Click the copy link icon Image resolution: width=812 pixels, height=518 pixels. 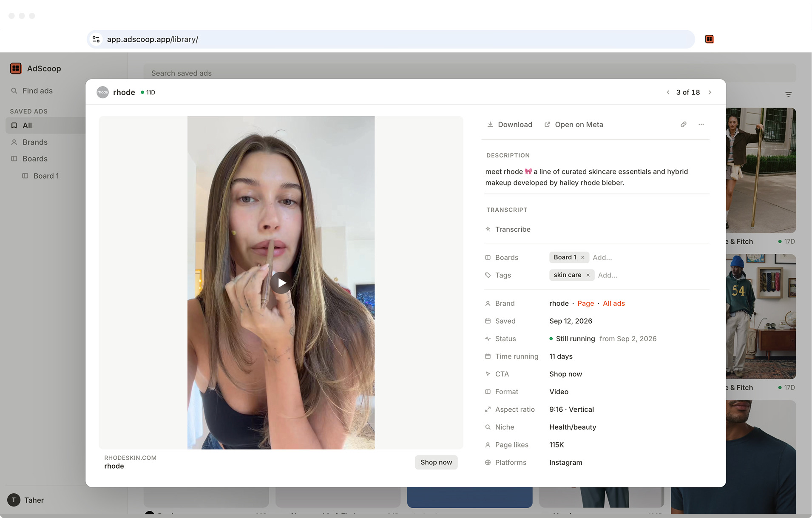pyautogui.click(x=683, y=125)
